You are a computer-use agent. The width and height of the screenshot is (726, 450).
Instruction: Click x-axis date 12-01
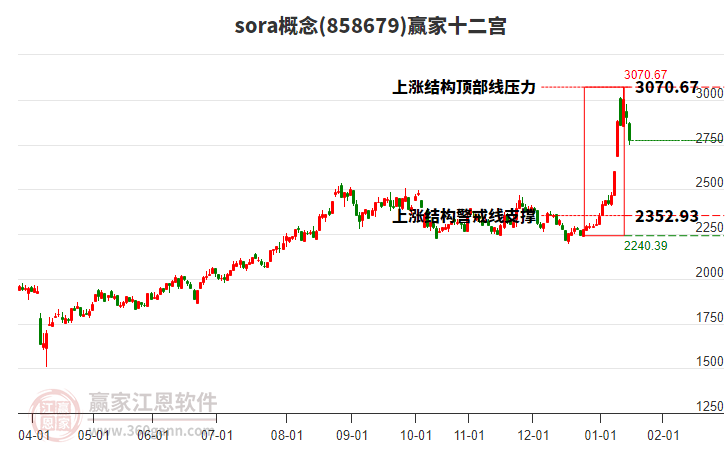[x=533, y=436]
